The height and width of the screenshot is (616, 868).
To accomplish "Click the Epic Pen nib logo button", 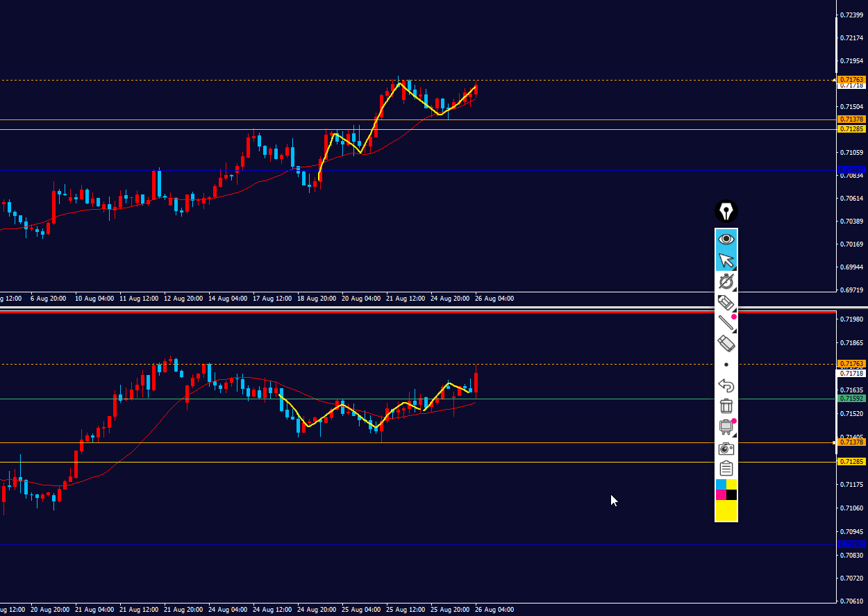I will tap(726, 212).
